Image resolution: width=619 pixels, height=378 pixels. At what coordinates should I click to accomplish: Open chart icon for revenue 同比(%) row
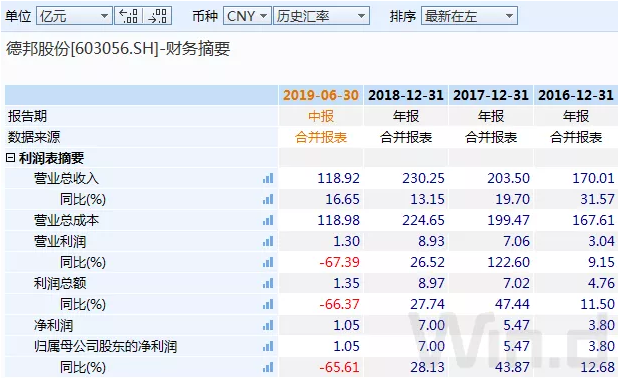coord(268,199)
